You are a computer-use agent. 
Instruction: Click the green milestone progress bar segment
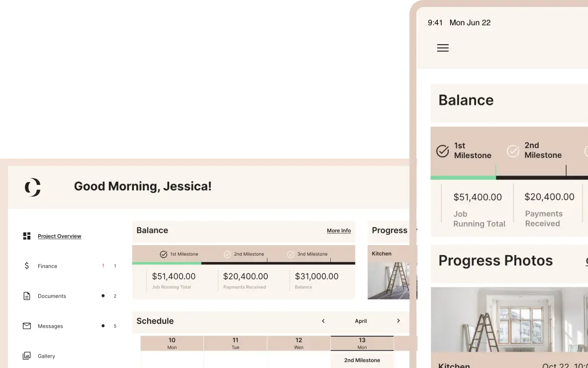click(x=167, y=263)
